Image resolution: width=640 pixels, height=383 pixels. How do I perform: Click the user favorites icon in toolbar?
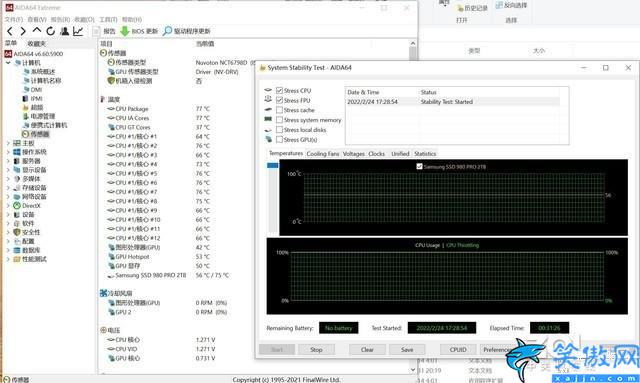coord(64,31)
